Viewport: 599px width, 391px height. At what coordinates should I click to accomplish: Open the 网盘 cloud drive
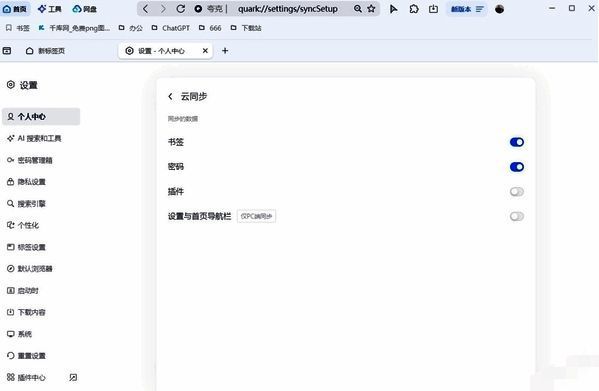click(x=84, y=9)
